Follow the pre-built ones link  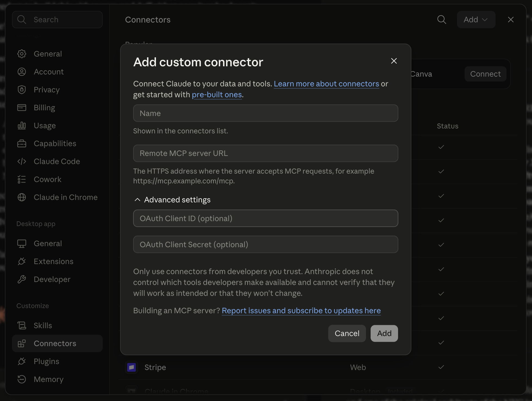pos(217,95)
